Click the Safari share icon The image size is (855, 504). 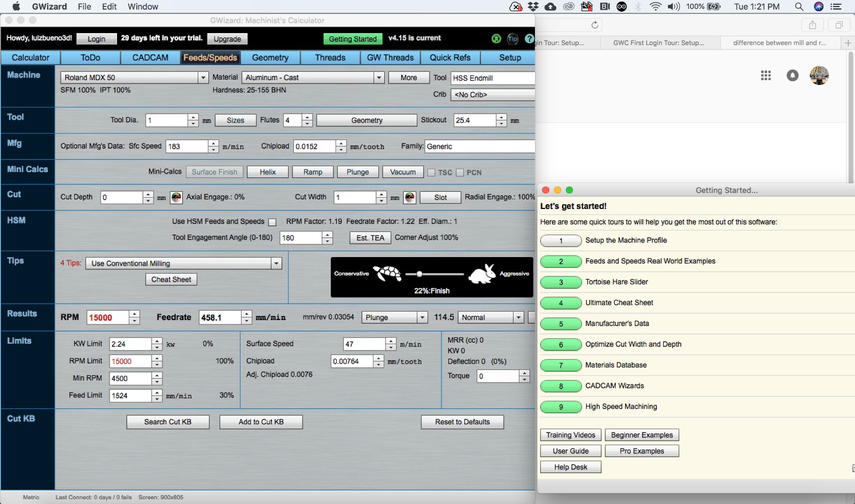coord(812,25)
